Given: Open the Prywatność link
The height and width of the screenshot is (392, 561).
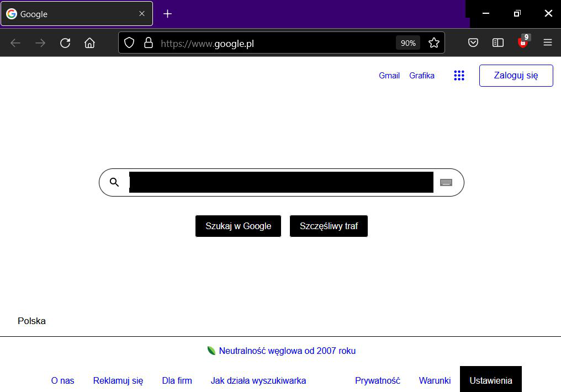Looking at the screenshot, I should (378, 380).
